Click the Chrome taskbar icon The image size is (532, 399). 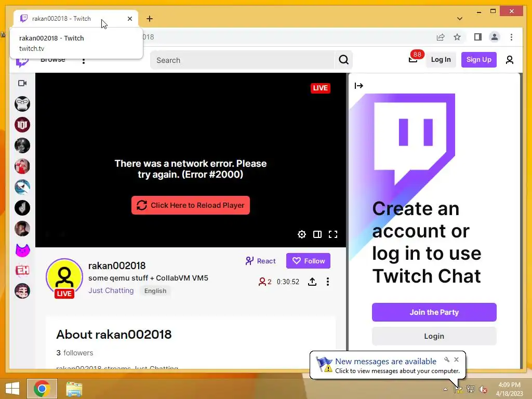42,389
